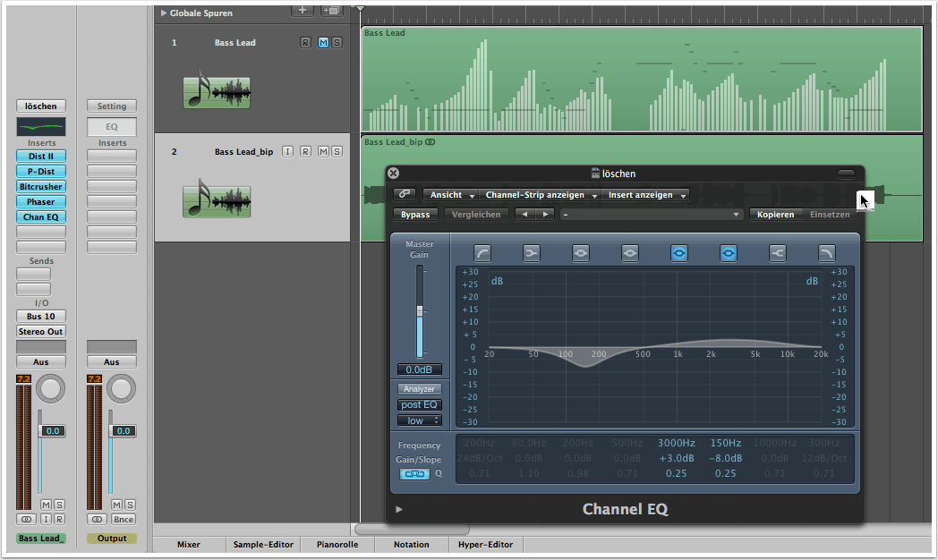Enable the high shelf band in Channel EQ
The image size is (938, 560).
777,253
